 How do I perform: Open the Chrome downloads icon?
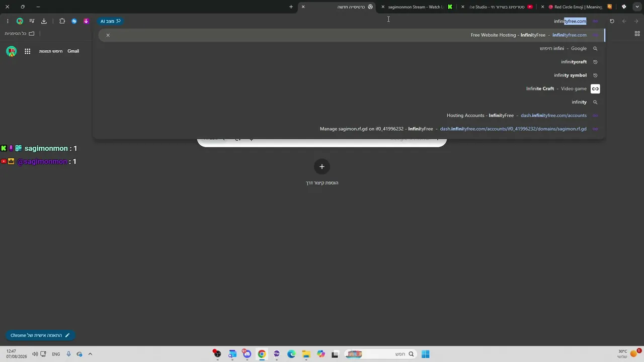(x=44, y=21)
